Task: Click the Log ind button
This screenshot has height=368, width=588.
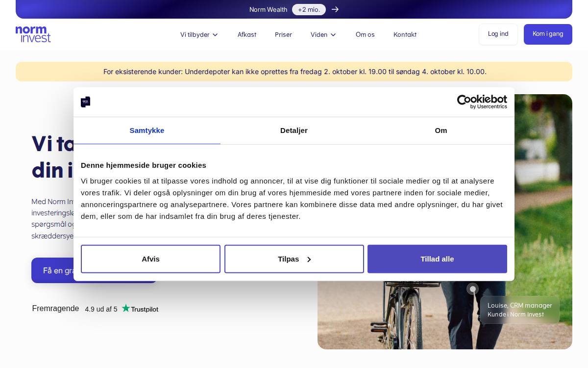Action: point(498,34)
